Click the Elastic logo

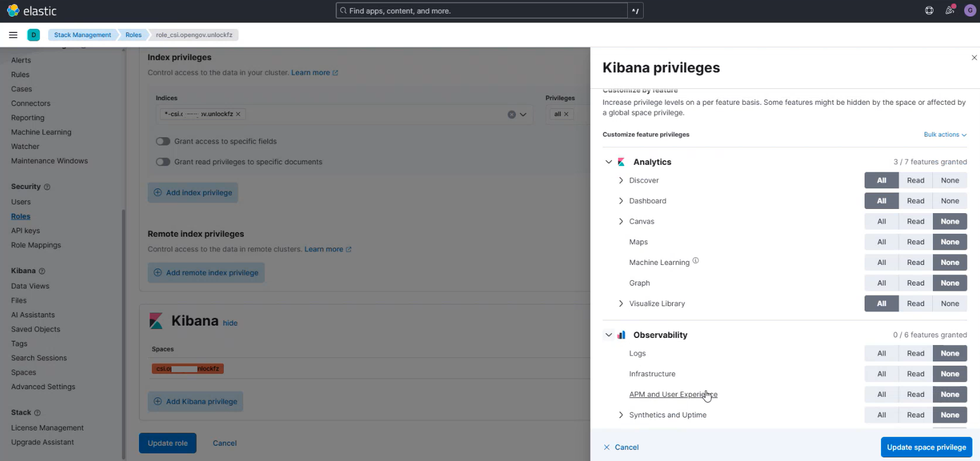click(x=32, y=11)
